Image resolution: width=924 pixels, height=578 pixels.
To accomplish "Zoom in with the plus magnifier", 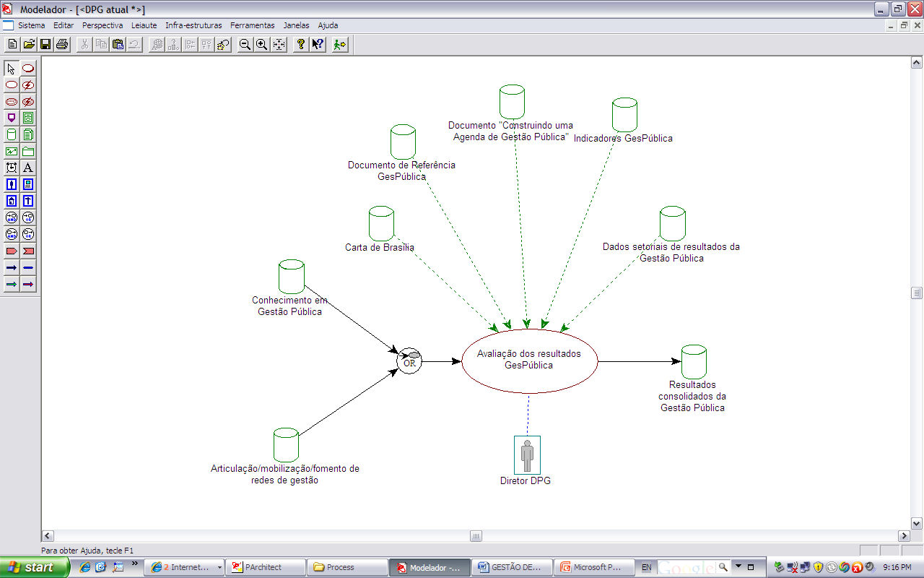I will point(262,45).
